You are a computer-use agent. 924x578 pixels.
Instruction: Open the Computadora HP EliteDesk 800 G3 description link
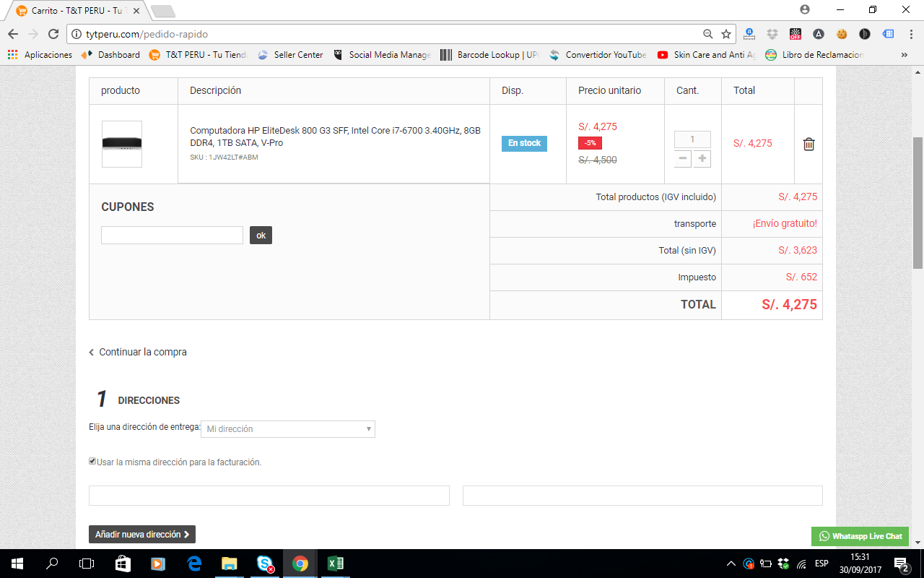(335, 137)
